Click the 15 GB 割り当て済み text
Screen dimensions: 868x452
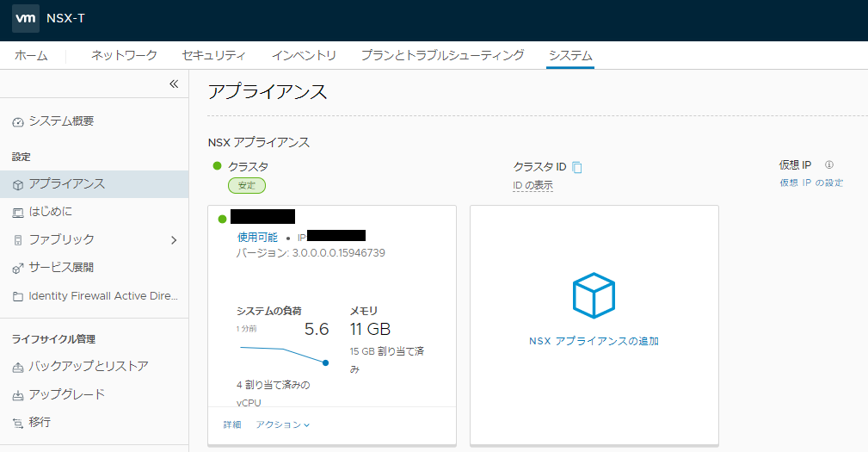click(386, 360)
